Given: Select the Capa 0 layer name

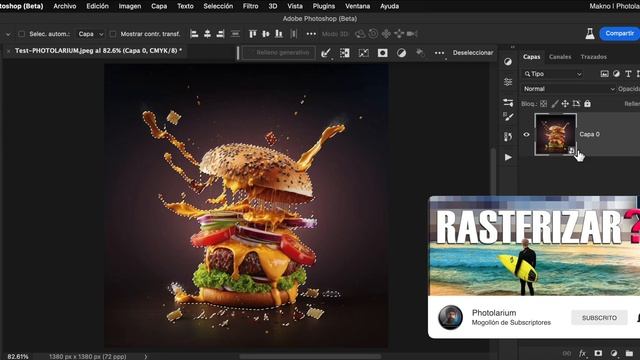Looking at the screenshot, I should tap(589, 134).
